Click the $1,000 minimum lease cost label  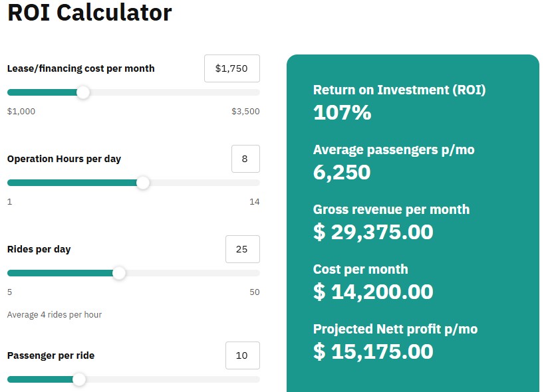21,112
